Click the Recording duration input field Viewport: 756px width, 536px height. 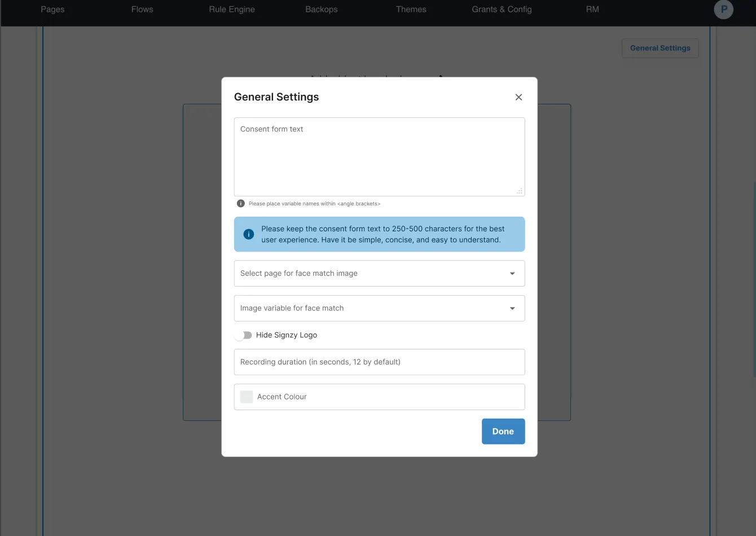click(379, 362)
